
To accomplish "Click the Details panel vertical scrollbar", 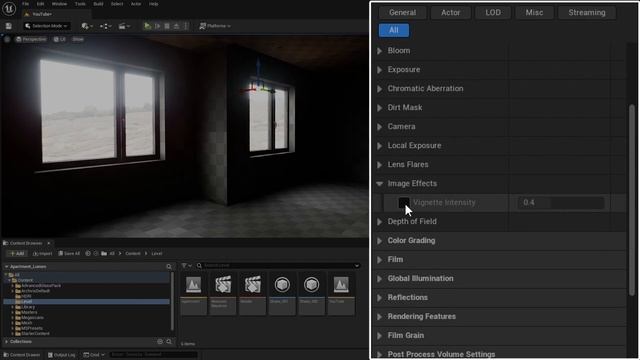I will (632, 200).
